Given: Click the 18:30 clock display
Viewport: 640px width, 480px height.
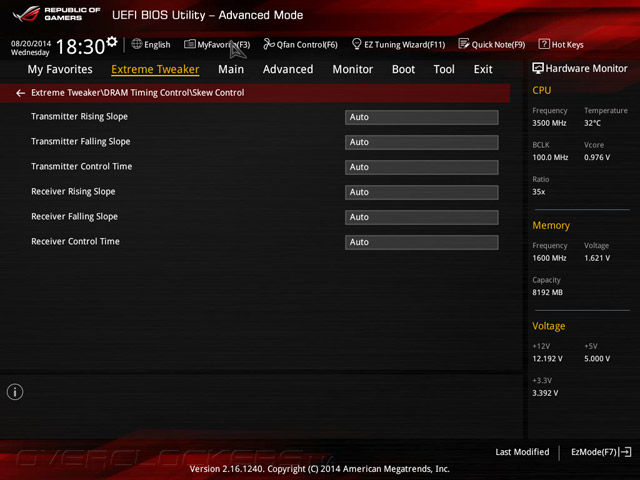Looking at the screenshot, I should click(80, 47).
